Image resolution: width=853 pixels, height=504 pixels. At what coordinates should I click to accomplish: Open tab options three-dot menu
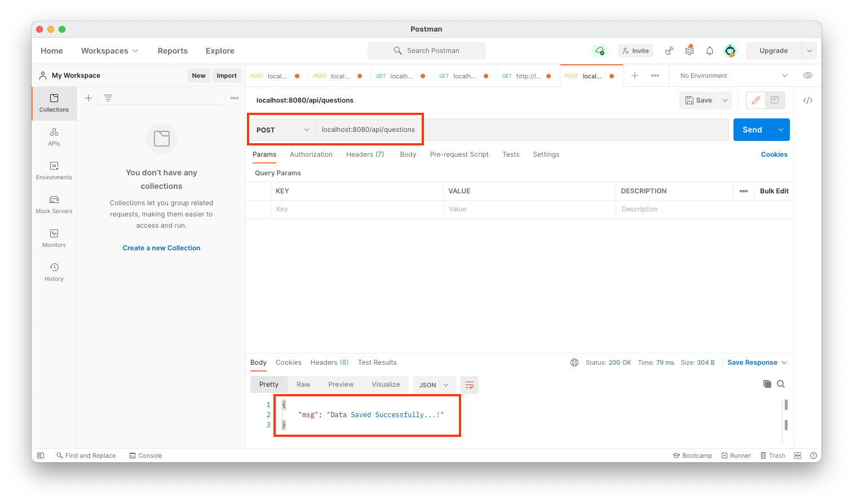(655, 76)
